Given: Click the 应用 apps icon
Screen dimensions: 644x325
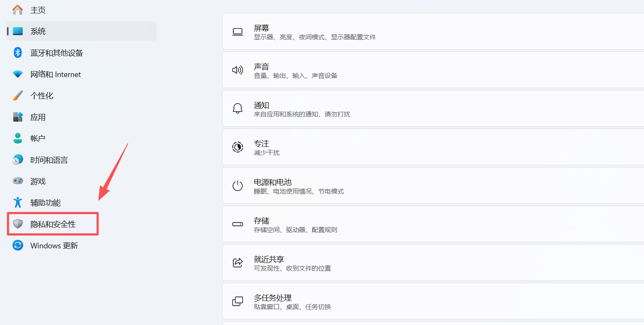Looking at the screenshot, I should [x=18, y=117].
